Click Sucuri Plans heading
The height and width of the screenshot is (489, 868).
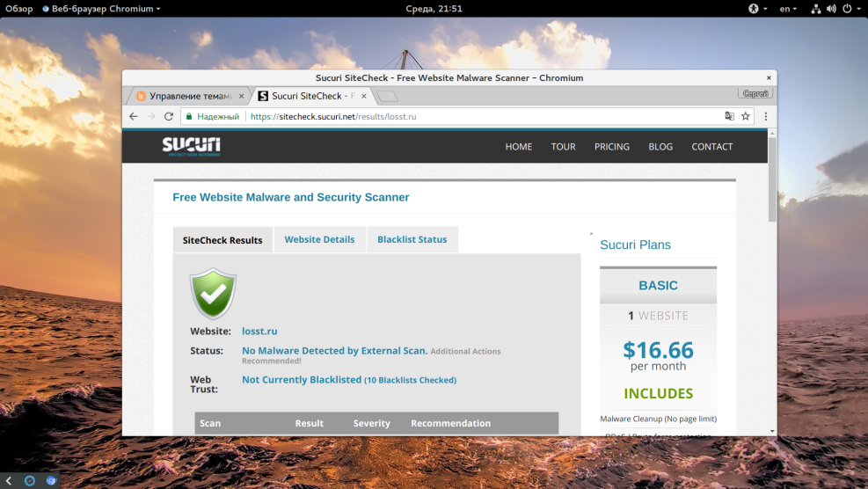635,244
